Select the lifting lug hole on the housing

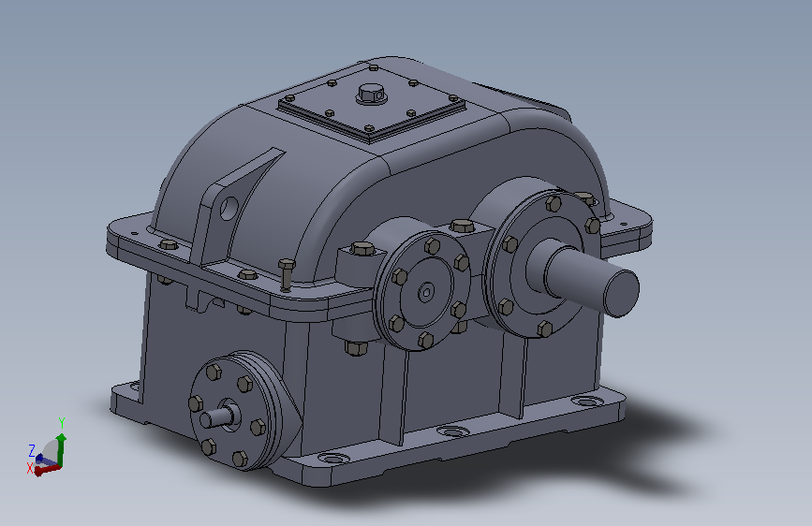229,209
